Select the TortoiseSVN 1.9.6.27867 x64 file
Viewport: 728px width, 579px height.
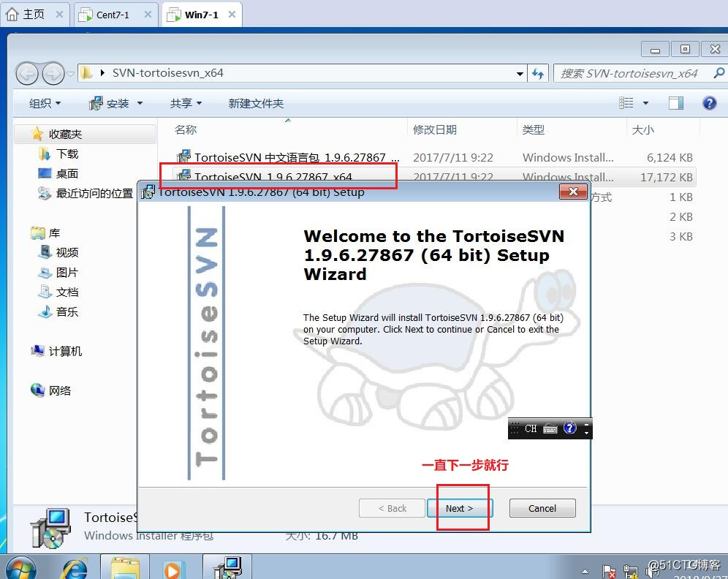[434, 175]
